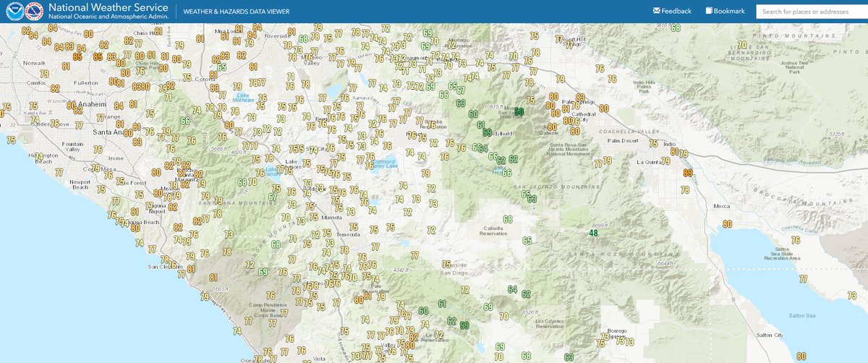Focus the places or addresses search field

click(x=812, y=12)
